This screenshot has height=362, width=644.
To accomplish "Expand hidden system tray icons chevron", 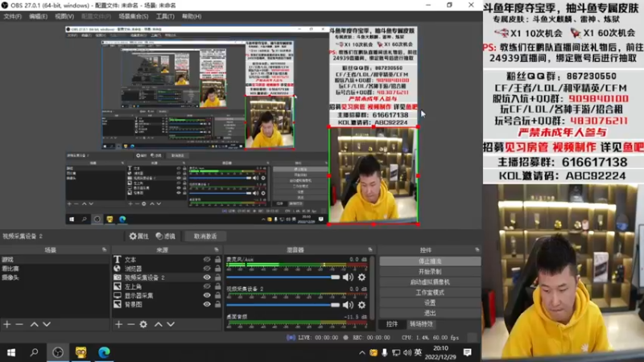I will click(x=361, y=352).
